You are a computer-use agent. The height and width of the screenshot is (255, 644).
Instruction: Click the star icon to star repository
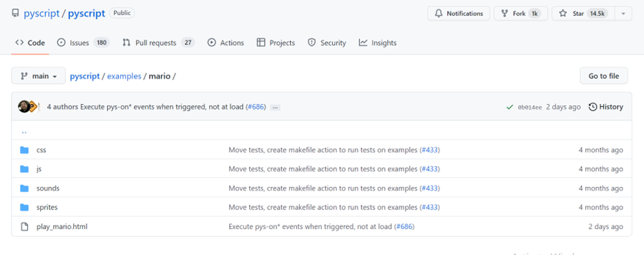tap(563, 14)
